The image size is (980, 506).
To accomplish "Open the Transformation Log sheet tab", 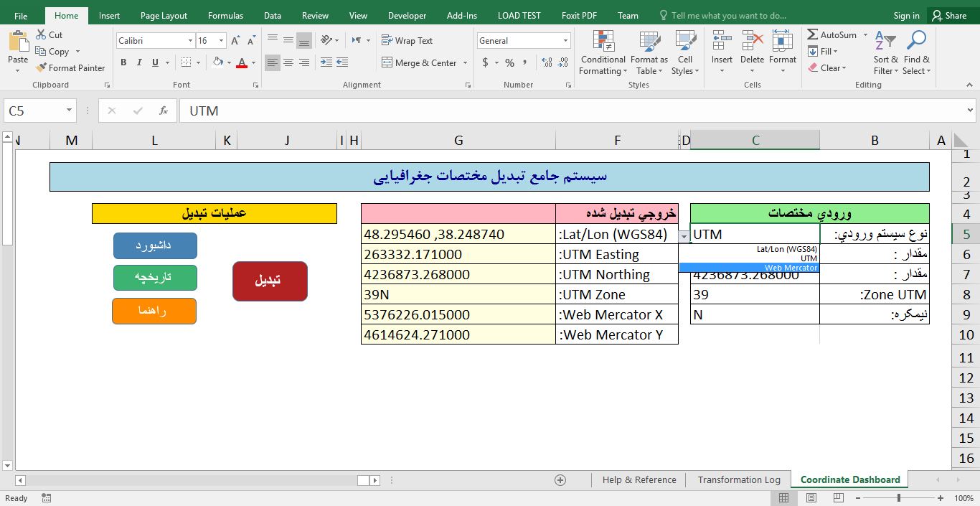I will [x=739, y=479].
